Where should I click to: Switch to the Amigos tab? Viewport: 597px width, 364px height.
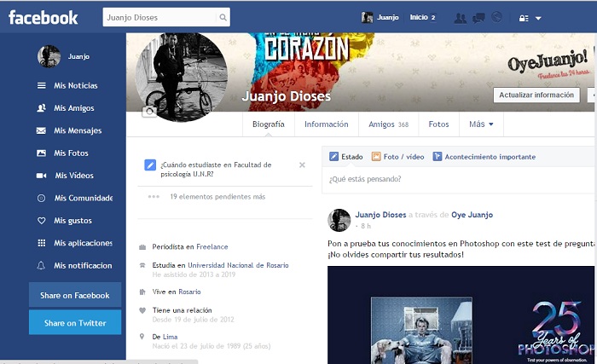tap(388, 124)
